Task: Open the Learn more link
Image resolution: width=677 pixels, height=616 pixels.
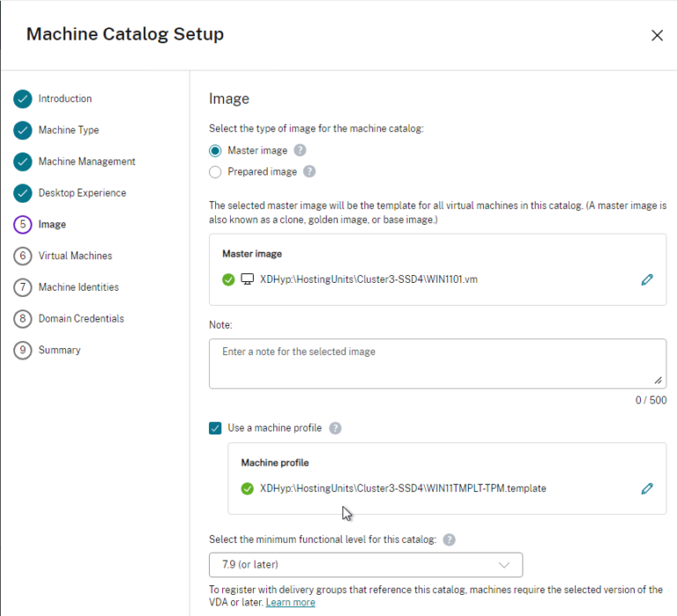Action: coord(290,602)
